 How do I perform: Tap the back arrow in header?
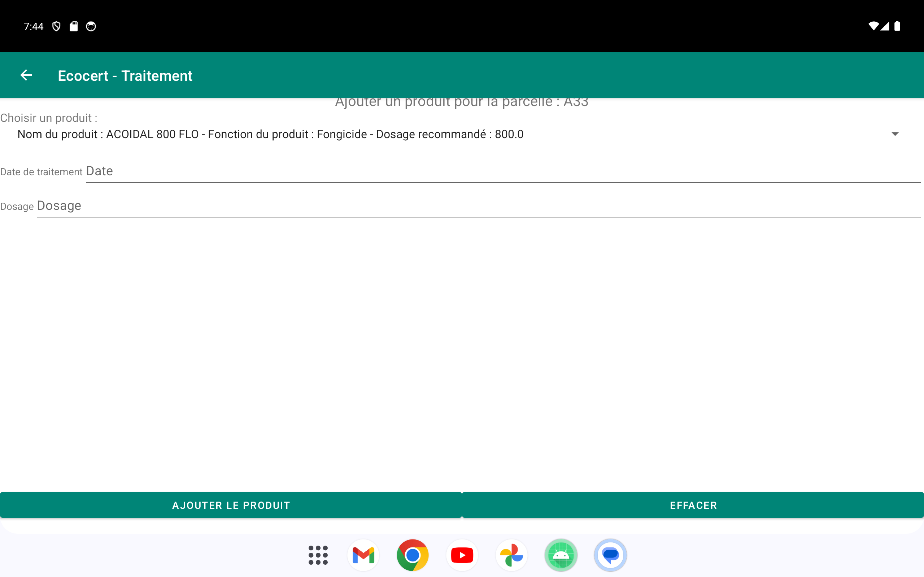pos(26,75)
